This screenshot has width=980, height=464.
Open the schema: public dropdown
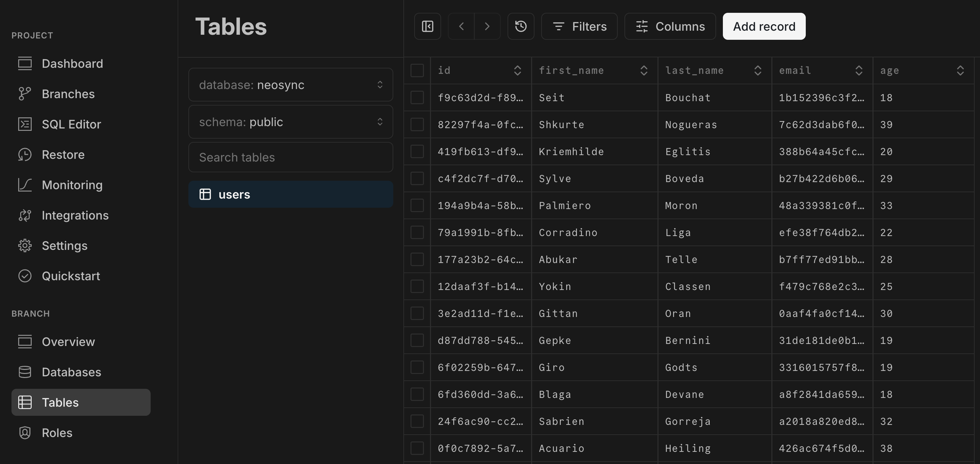(290, 122)
